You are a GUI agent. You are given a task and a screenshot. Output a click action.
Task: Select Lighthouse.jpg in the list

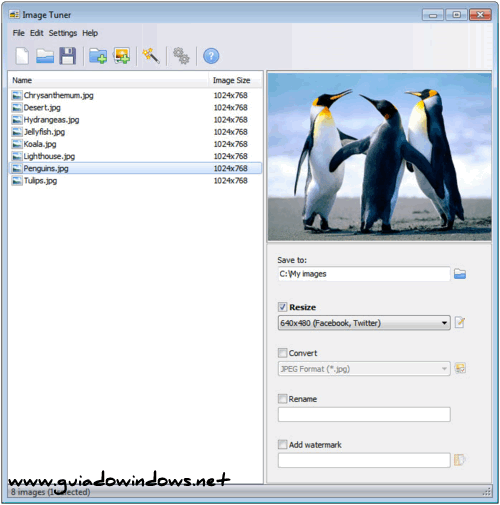135,156
